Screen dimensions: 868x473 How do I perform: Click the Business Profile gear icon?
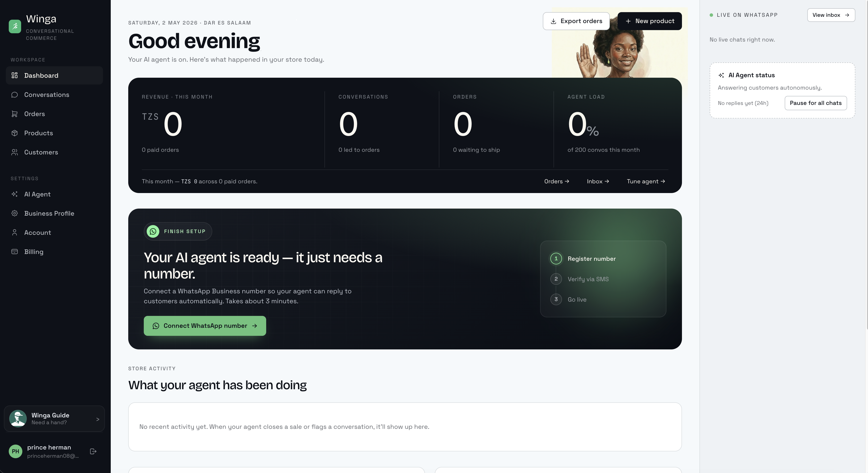pyautogui.click(x=15, y=213)
